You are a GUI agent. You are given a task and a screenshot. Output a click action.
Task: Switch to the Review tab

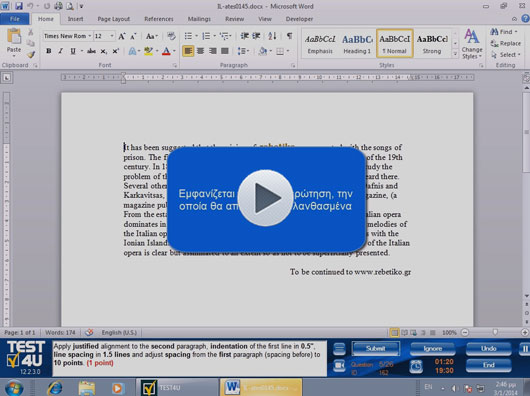(235, 19)
